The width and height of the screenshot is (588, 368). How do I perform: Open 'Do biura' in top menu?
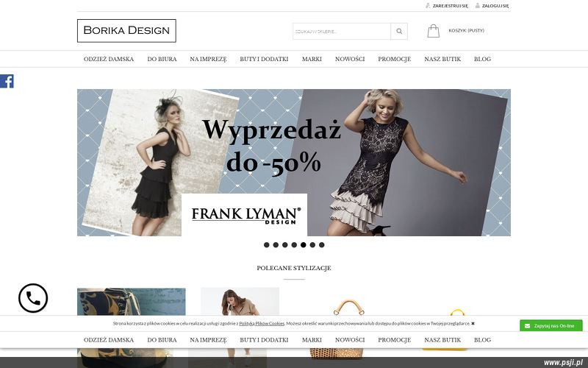[162, 59]
